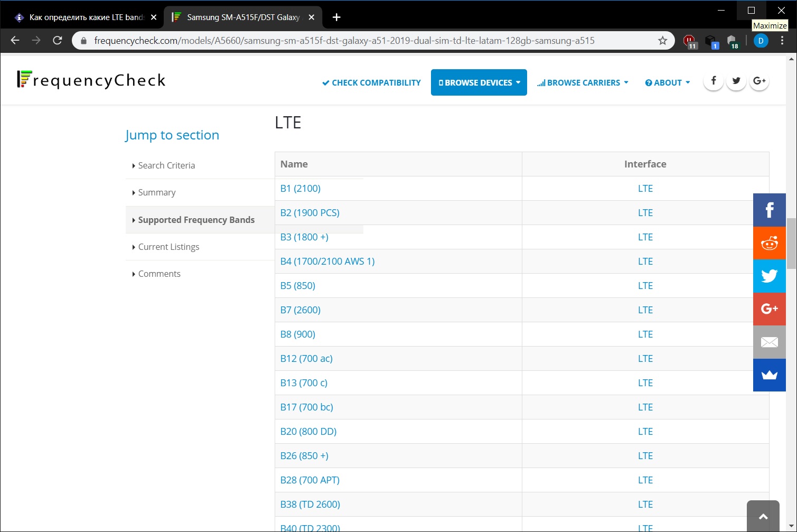Image resolution: width=797 pixels, height=532 pixels.
Task: Share on Google+ via side bar
Action: pyautogui.click(x=770, y=309)
